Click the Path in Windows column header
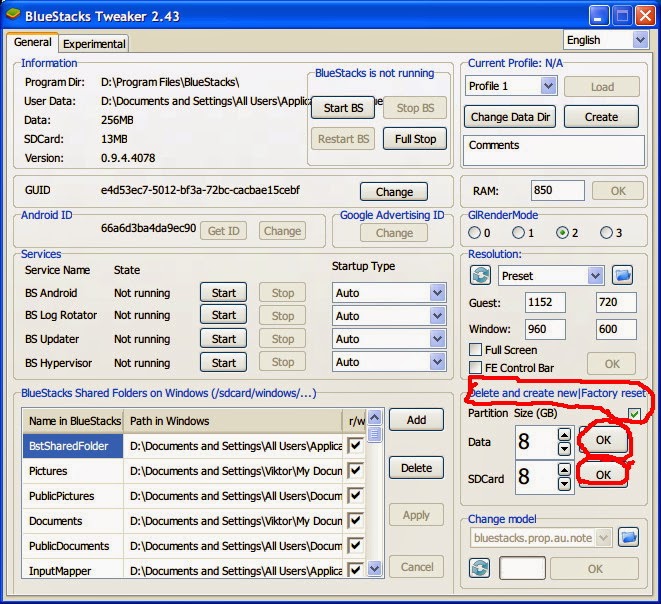This screenshot has height=604, width=661. coord(233,421)
